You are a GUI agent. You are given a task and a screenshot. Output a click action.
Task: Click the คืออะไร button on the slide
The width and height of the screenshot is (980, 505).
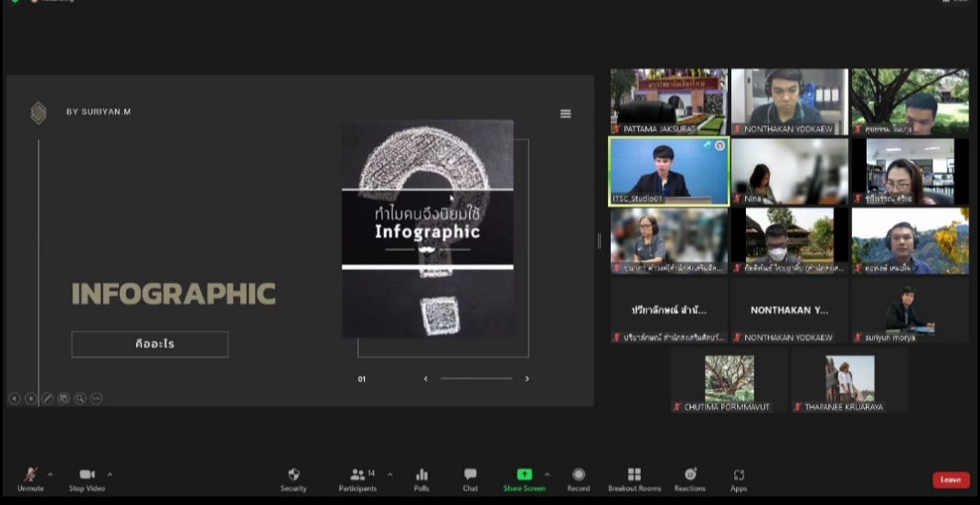(x=150, y=344)
